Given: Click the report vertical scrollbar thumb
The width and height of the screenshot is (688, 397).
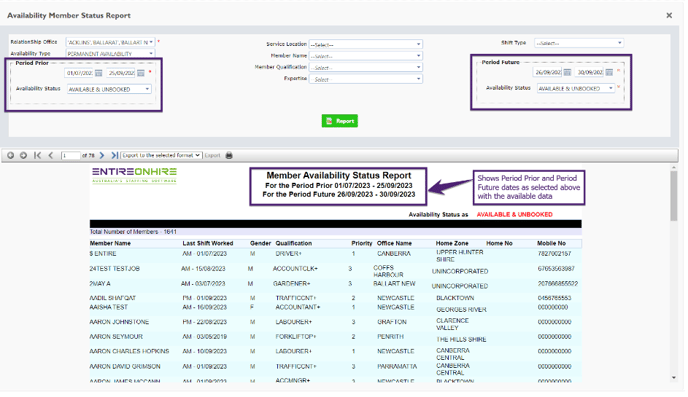Looking at the screenshot, I should pos(674,196).
